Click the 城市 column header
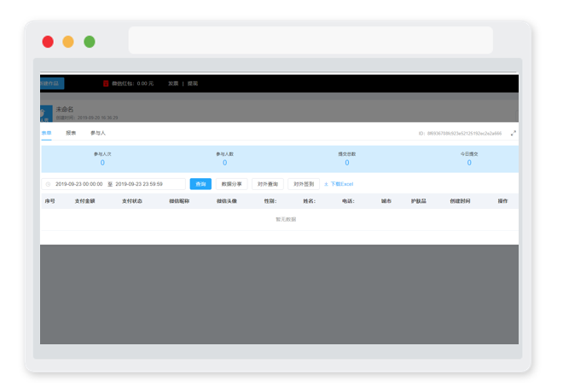Viewport: 563px width, 392px height. 386,201
